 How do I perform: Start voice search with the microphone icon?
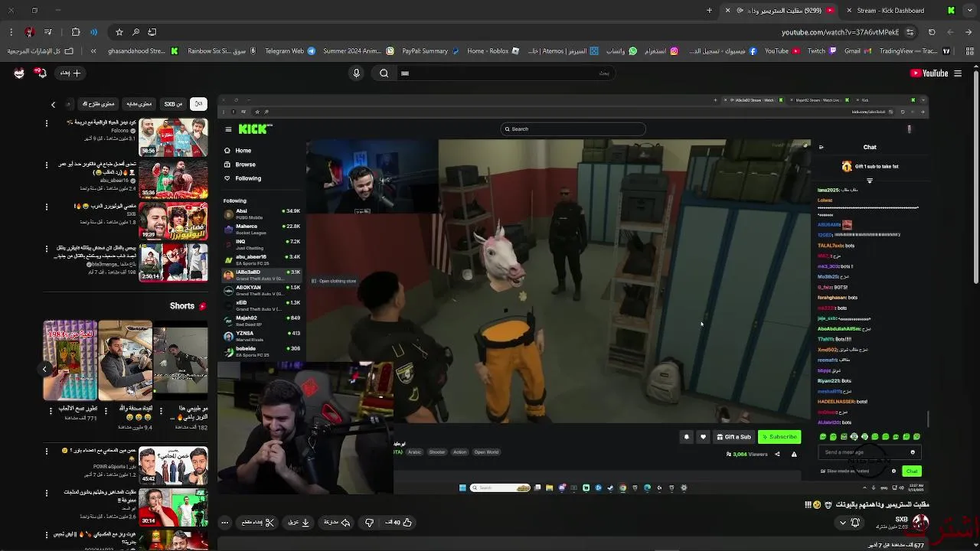(356, 73)
